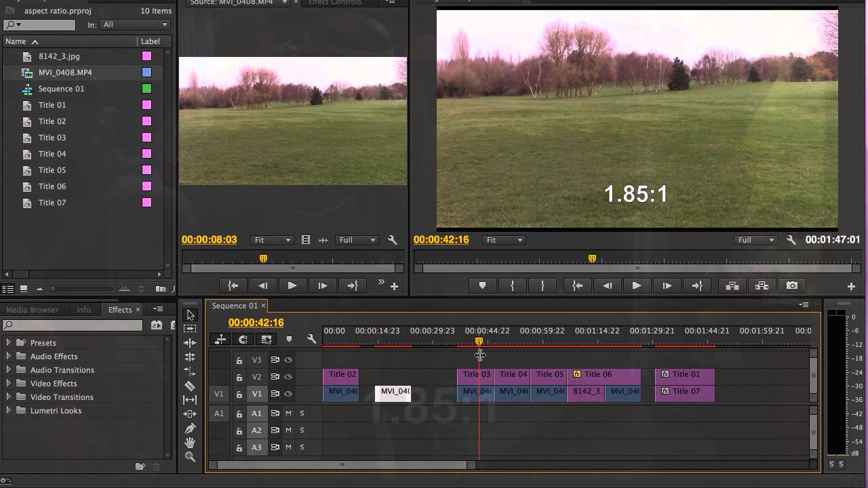This screenshot has width=868, height=488.
Task: Switch to the Media Browser tab
Action: (33, 310)
